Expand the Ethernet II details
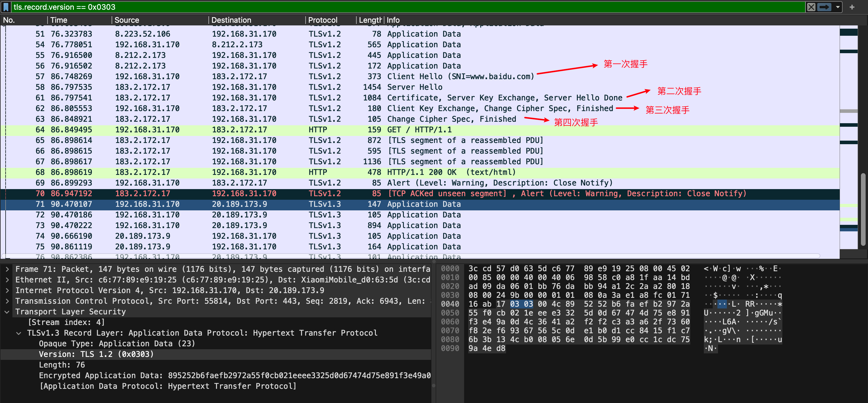Screen dimensions: 868x403 click(x=7, y=279)
